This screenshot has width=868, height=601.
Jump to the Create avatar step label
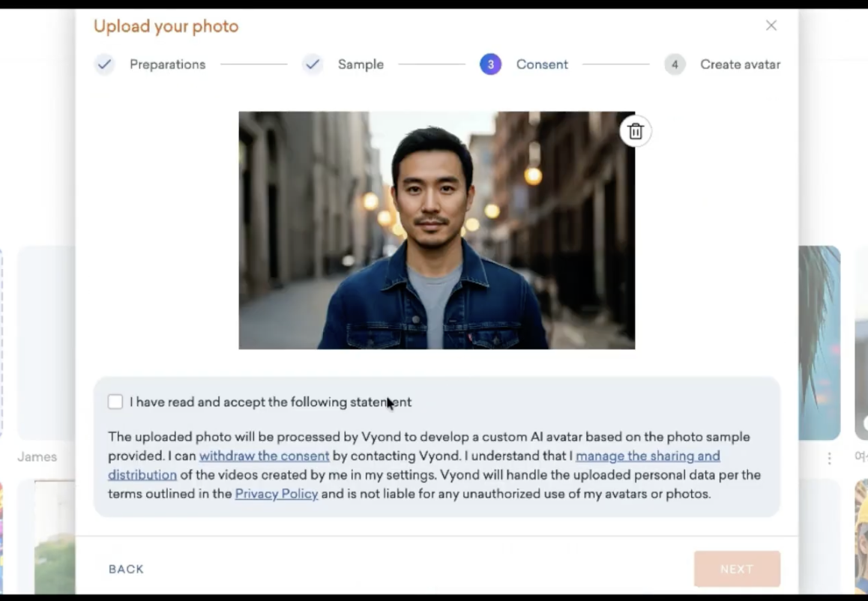pos(740,64)
